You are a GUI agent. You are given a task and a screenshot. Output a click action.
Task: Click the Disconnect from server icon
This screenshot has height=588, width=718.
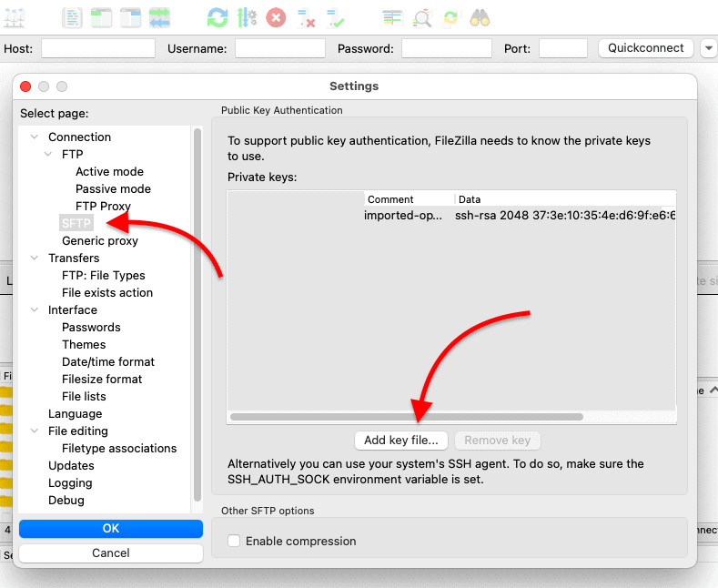click(x=306, y=18)
